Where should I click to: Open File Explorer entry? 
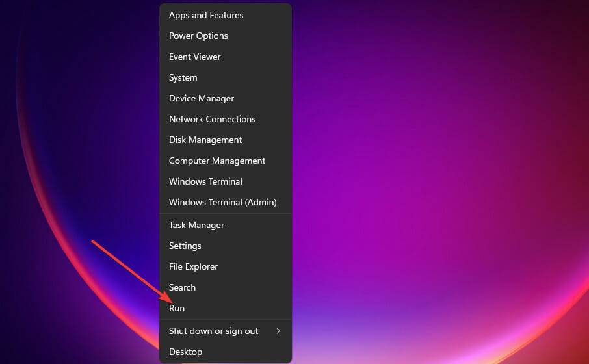(193, 266)
